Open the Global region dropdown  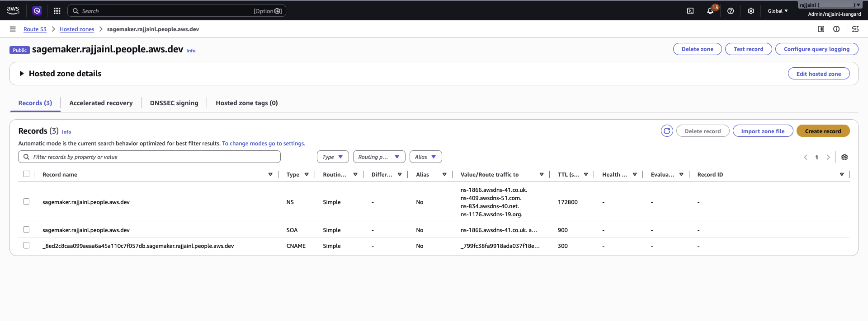point(778,11)
